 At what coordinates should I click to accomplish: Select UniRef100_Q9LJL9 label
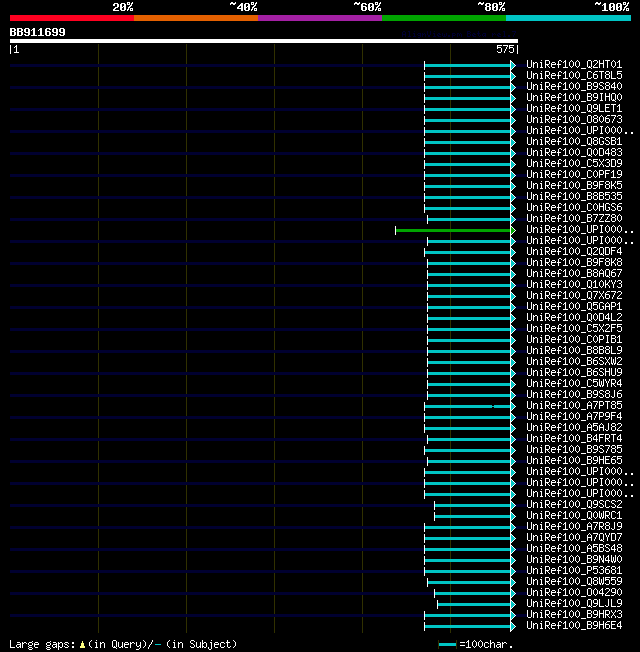pyautogui.click(x=574, y=603)
